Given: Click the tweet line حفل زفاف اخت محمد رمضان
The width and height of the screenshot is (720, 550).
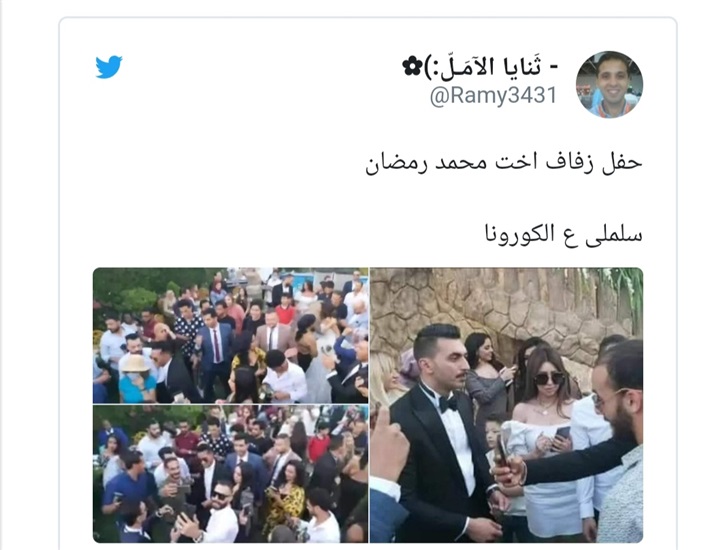Looking at the screenshot, I should [504, 163].
